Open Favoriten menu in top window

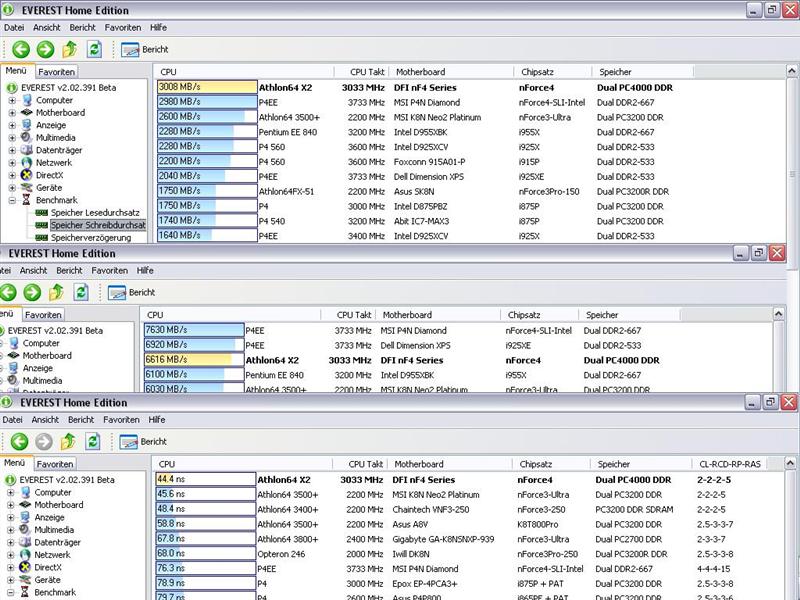pyautogui.click(x=122, y=28)
